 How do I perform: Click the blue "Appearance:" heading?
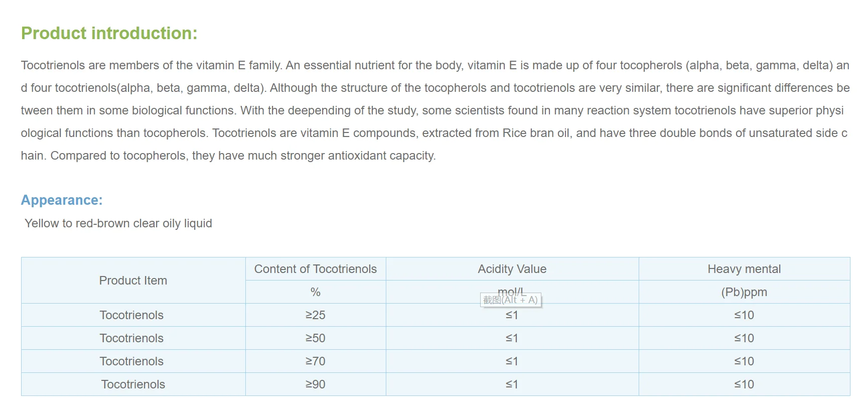[62, 200]
